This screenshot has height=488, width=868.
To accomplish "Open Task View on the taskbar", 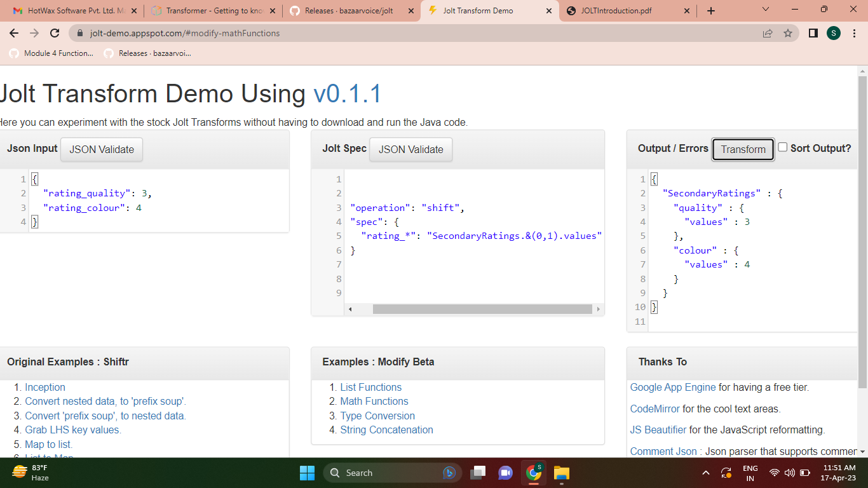I will tap(478, 473).
